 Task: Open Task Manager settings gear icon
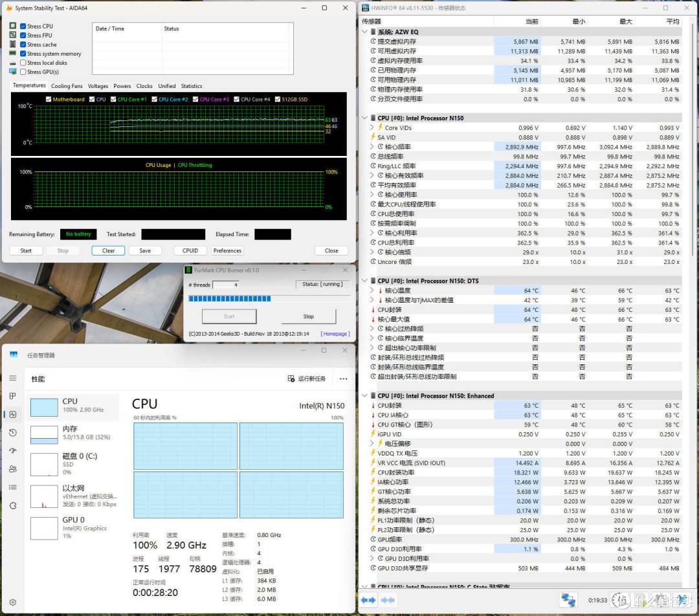point(12,602)
